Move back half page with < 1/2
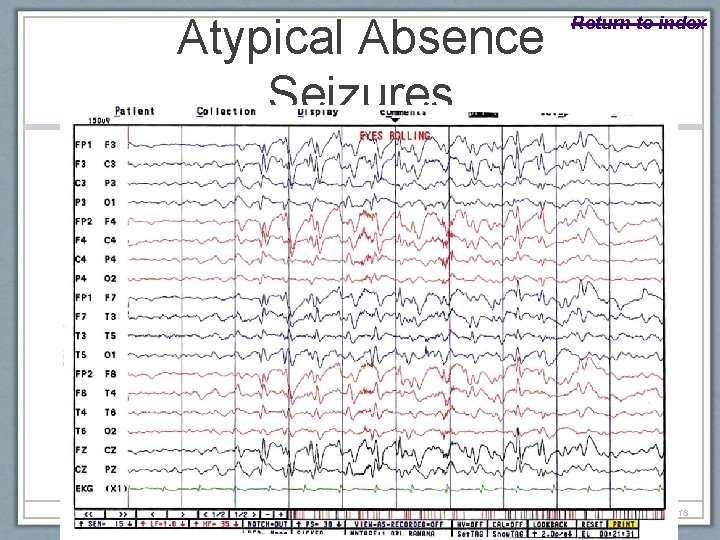 pos(214,514)
